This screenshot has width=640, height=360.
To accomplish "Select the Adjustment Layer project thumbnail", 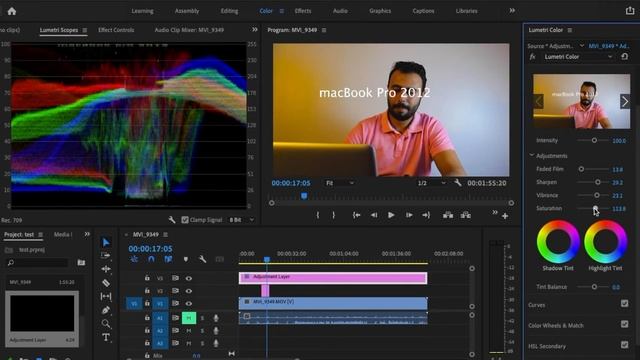I will [x=42, y=313].
